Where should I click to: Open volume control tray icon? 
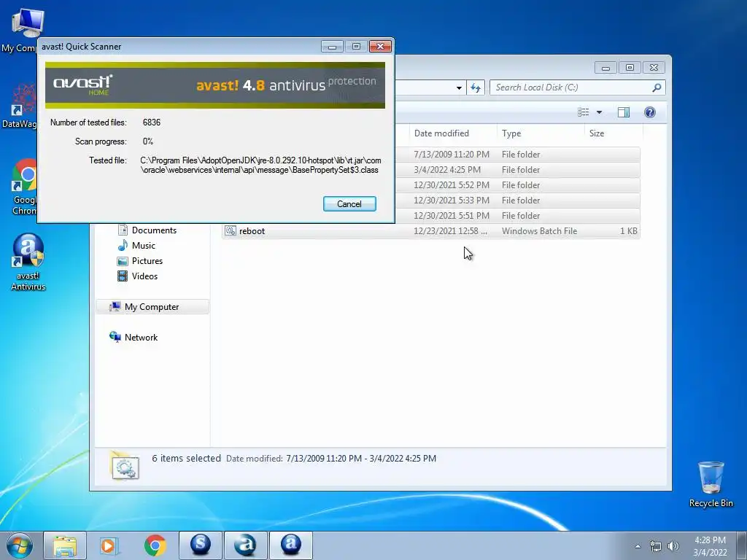coord(673,546)
